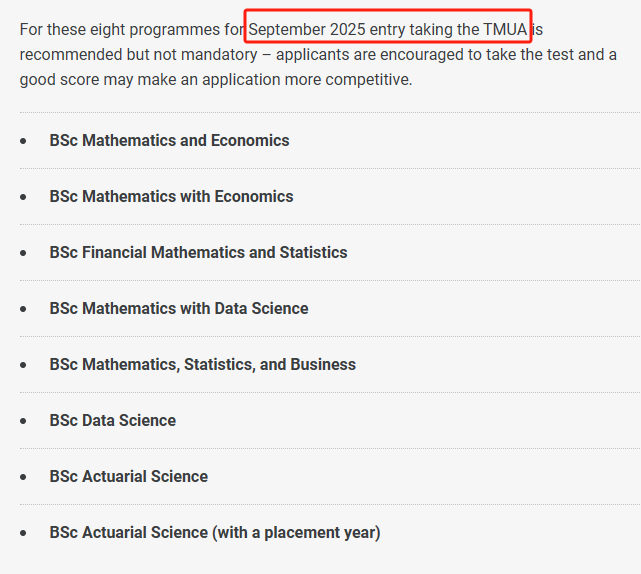Click the BSc Actuarial Science entry

[x=128, y=476]
